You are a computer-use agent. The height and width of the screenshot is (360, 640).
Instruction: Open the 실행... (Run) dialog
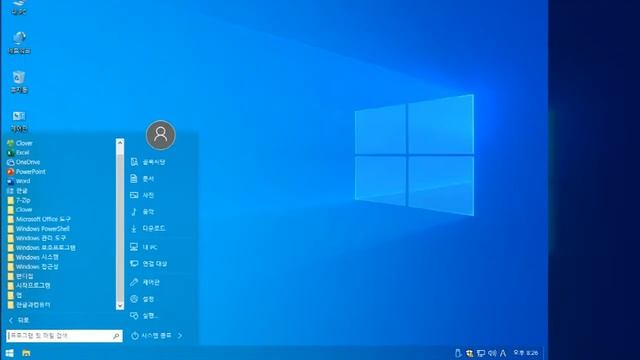pos(144,316)
